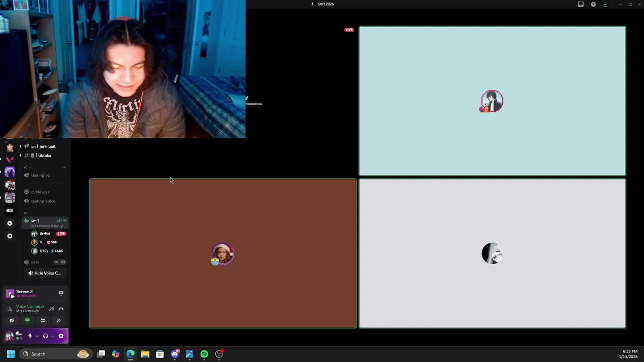This screenshot has height=362, width=644.
Task: Toggle microphone mute
Action: (x=30, y=336)
